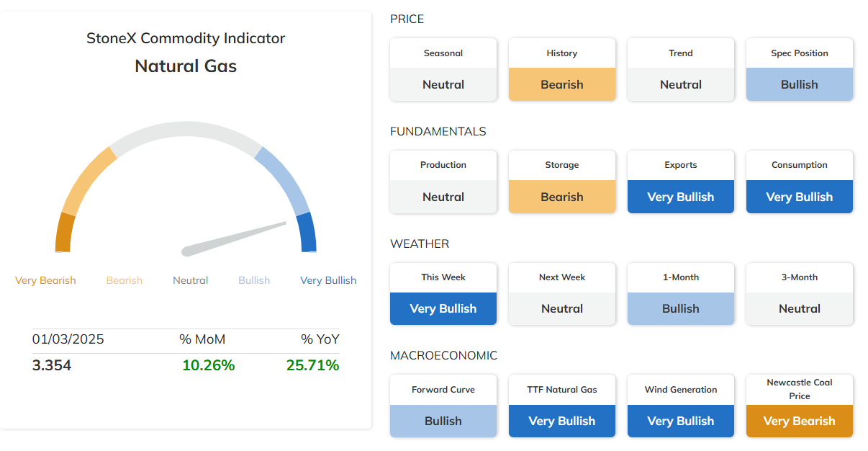Click the Neutral gauge legend label

coord(191,280)
